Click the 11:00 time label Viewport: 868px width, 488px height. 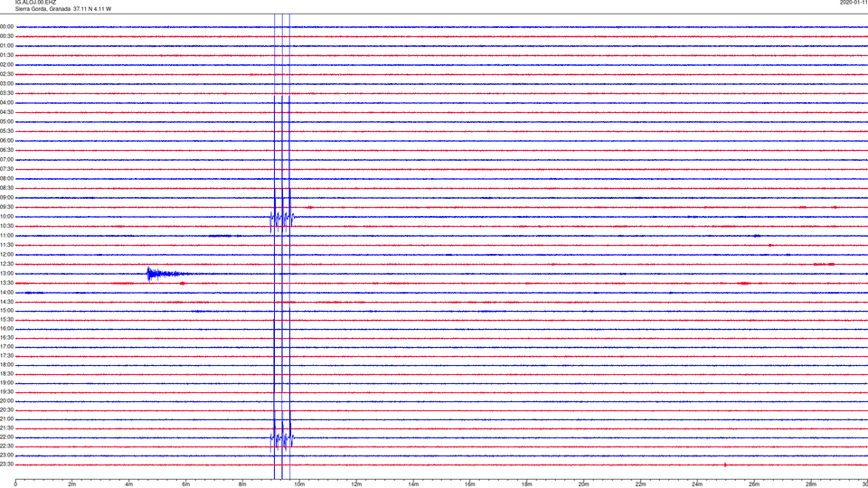click(x=6, y=236)
